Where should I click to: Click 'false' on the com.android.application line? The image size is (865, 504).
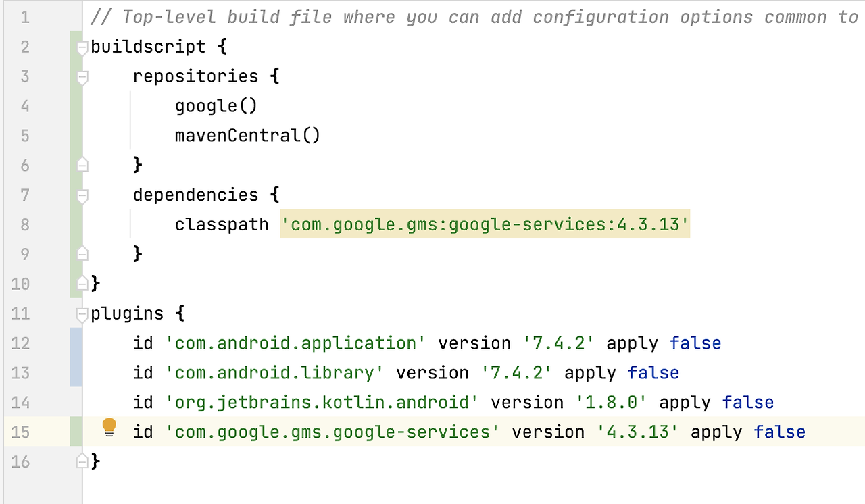695,343
